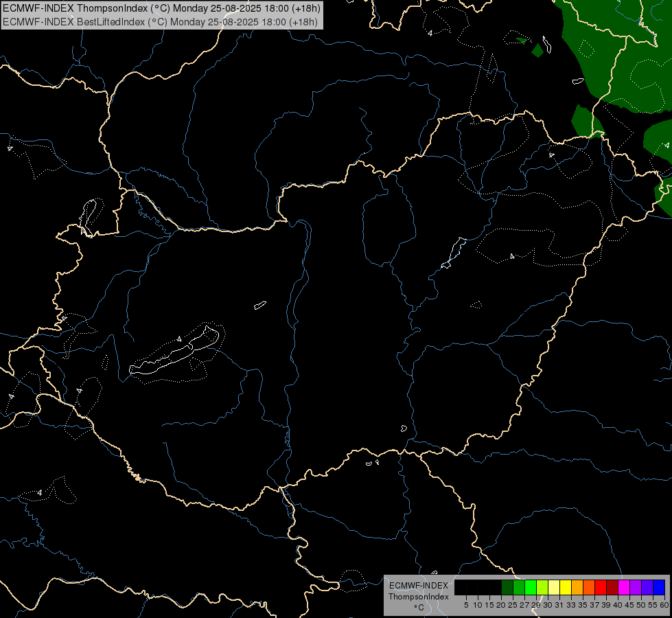Select the blue 55–60 legend swatch

tap(659, 587)
